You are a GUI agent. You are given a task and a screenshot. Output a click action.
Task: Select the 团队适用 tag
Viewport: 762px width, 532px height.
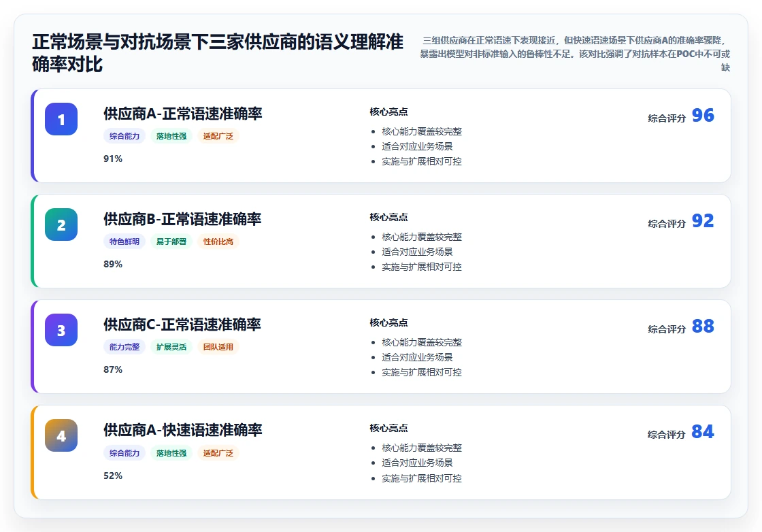[x=218, y=347]
